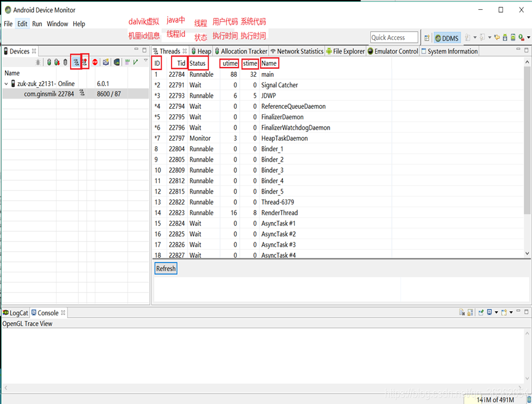This screenshot has height=404, width=532.
Task: Open the Open Console dropdown arrow
Action: click(511, 313)
